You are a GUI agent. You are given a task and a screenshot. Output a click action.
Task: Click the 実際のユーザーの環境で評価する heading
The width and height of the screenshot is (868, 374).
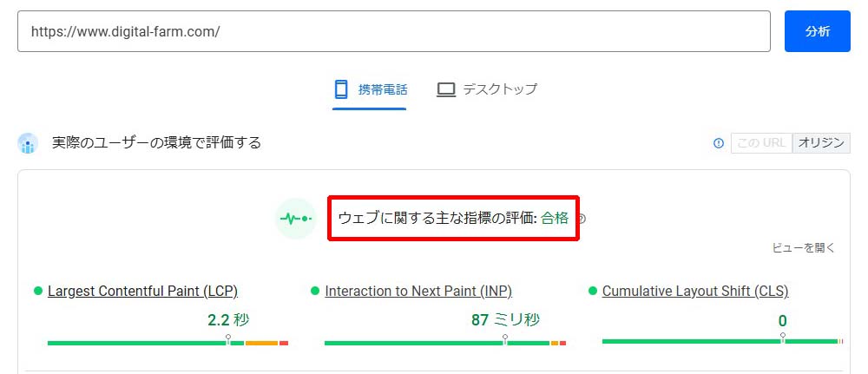click(156, 143)
